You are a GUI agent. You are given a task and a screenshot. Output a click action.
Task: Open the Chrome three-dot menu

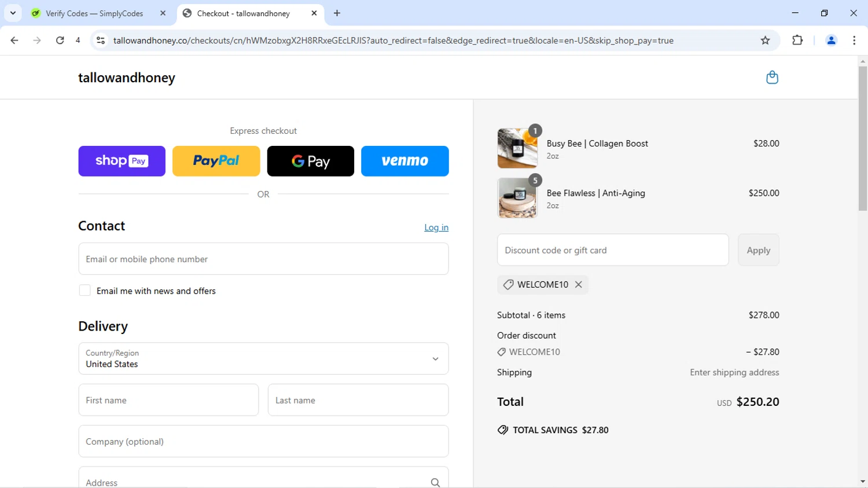854,41
